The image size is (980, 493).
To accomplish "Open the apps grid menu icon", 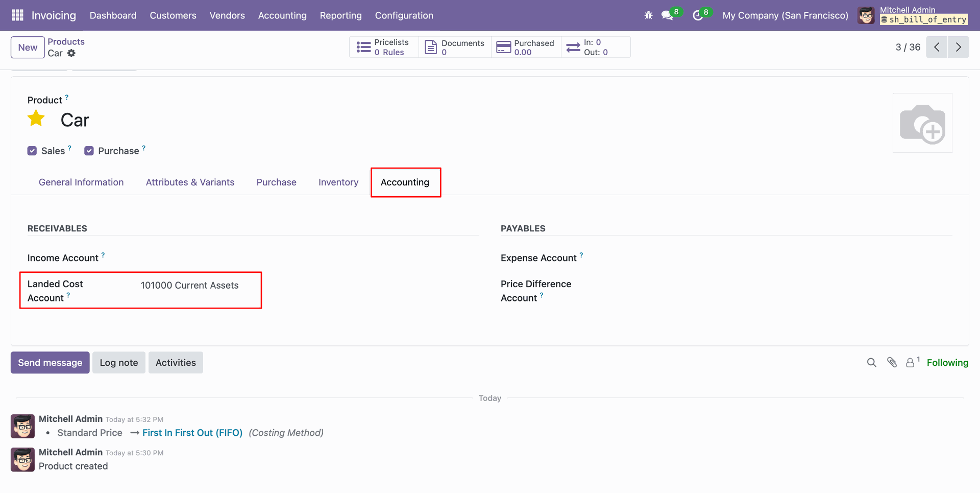I will pos(17,15).
